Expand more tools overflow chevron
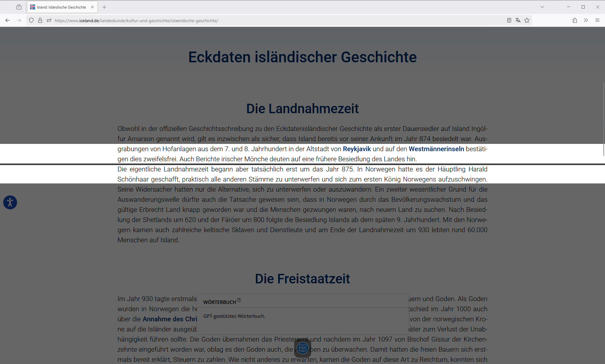605x364 pixels. [586, 20]
